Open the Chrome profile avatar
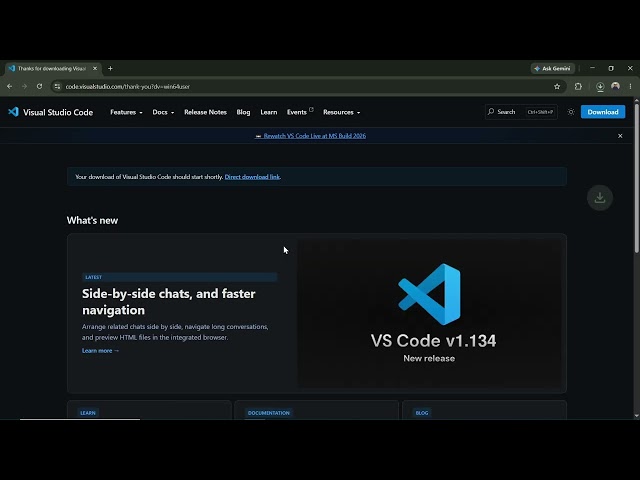Viewport: 640px width, 480px height. click(616, 86)
